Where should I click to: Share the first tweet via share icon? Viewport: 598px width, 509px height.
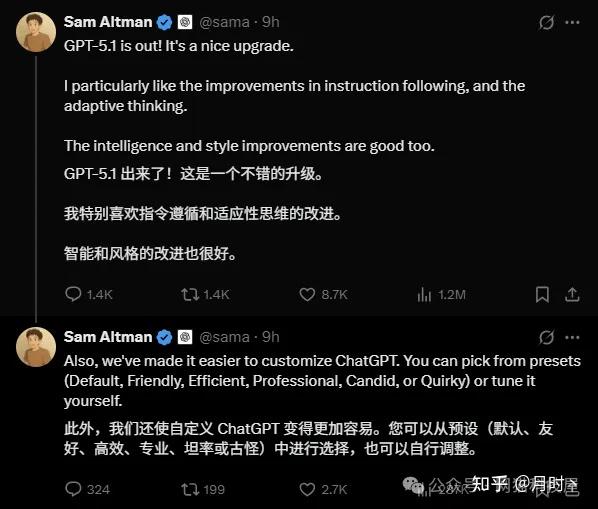[x=572, y=294]
